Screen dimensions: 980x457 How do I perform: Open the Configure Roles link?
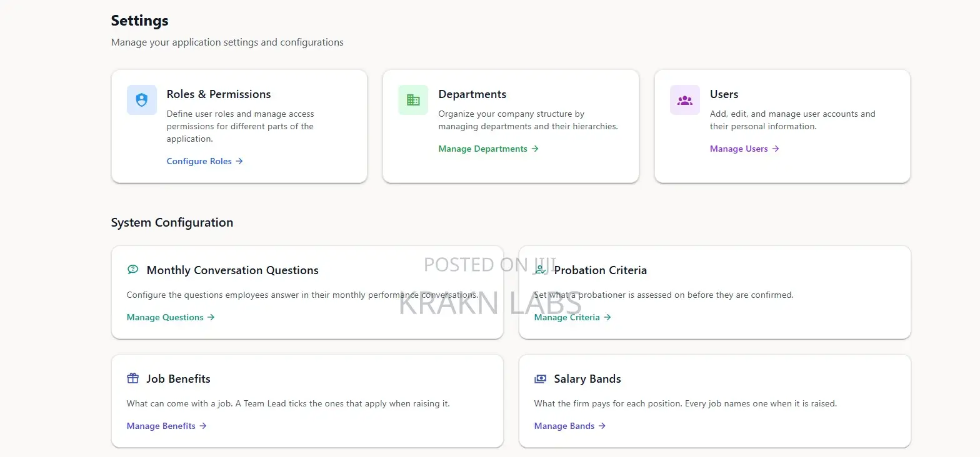point(205,161)
